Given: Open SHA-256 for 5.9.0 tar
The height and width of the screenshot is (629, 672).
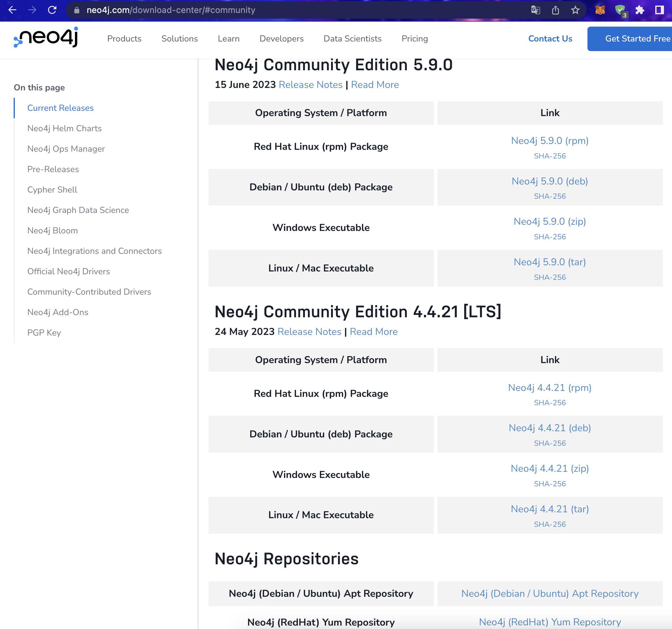Looking at the screenshot, I should click(x=550, y=277).
